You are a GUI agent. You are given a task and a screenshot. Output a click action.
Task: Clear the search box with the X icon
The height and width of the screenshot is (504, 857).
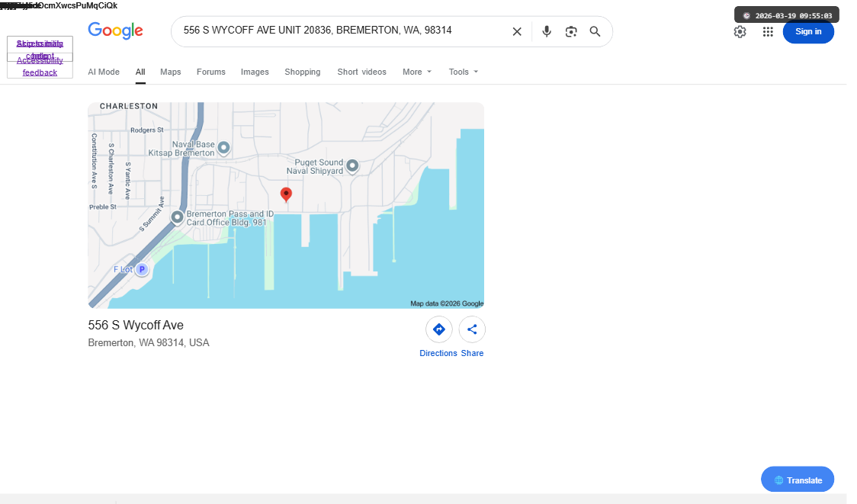coord(516,32)
